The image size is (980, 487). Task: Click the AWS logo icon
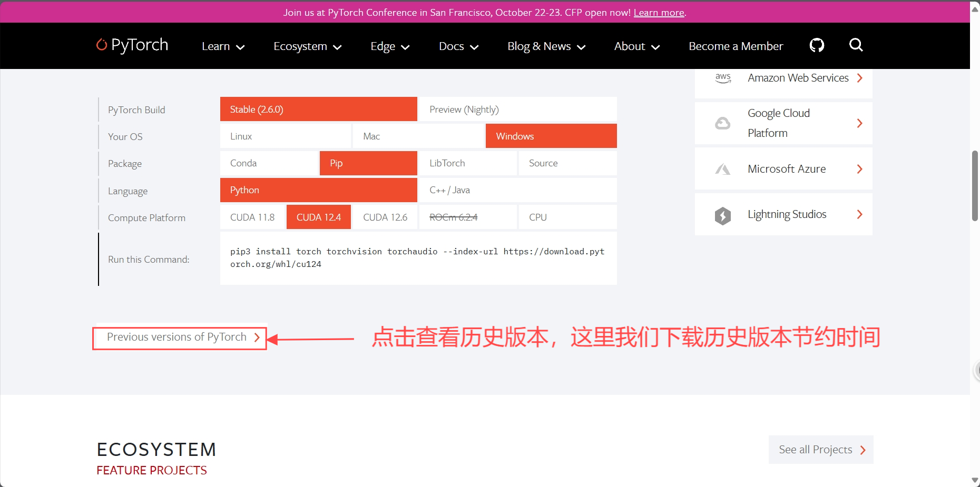click(723, 78)
